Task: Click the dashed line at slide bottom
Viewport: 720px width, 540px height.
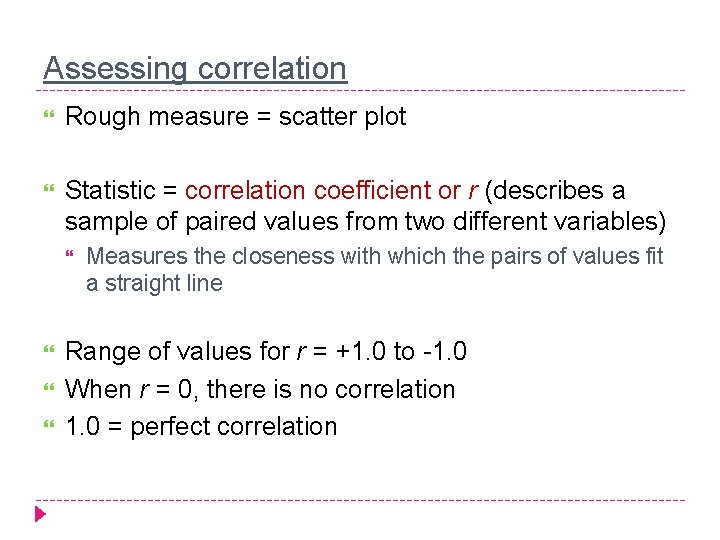Action: [x=360, y=500]
